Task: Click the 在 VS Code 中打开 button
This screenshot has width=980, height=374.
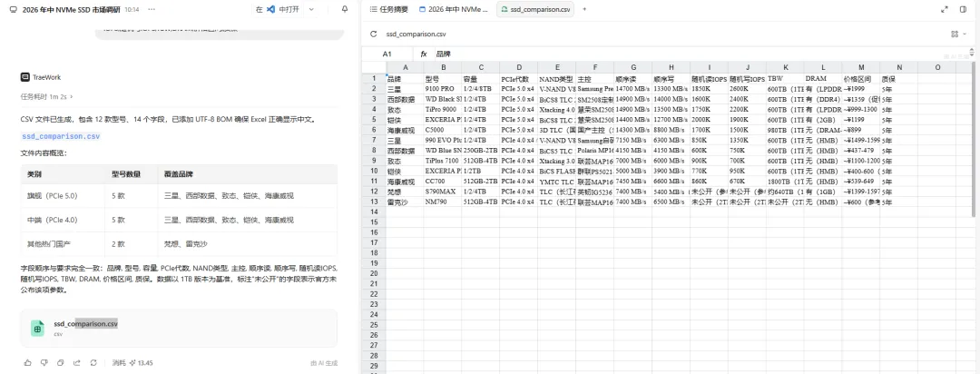Action: 278,9
